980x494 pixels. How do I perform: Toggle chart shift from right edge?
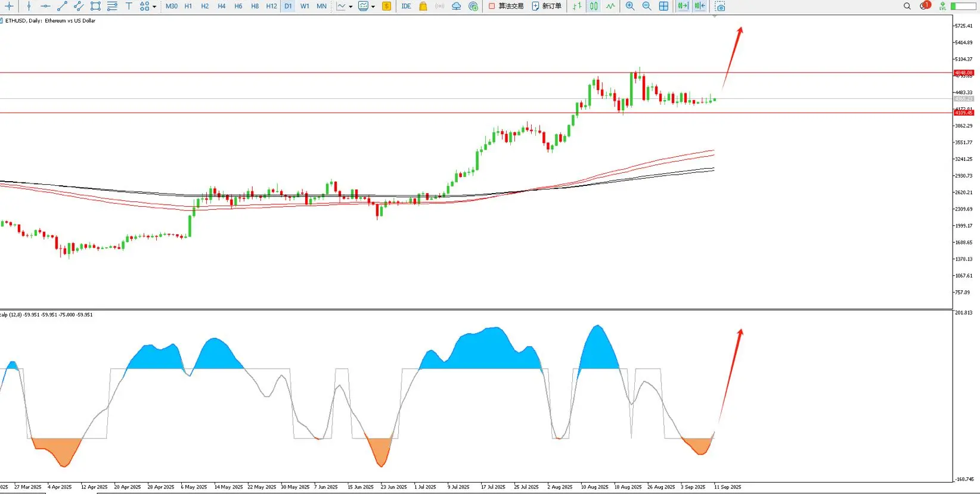click(700, 6)
